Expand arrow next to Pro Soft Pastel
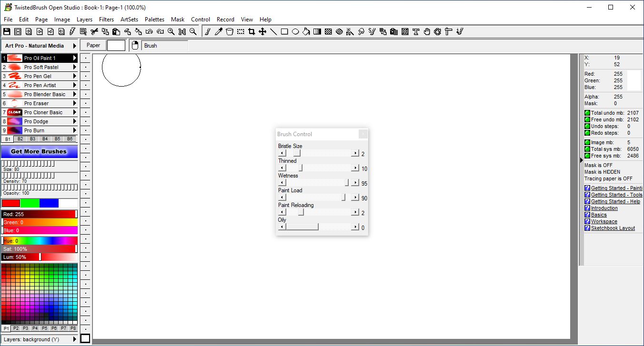Screen dimensions: 644x346 (x=75, y=67)
